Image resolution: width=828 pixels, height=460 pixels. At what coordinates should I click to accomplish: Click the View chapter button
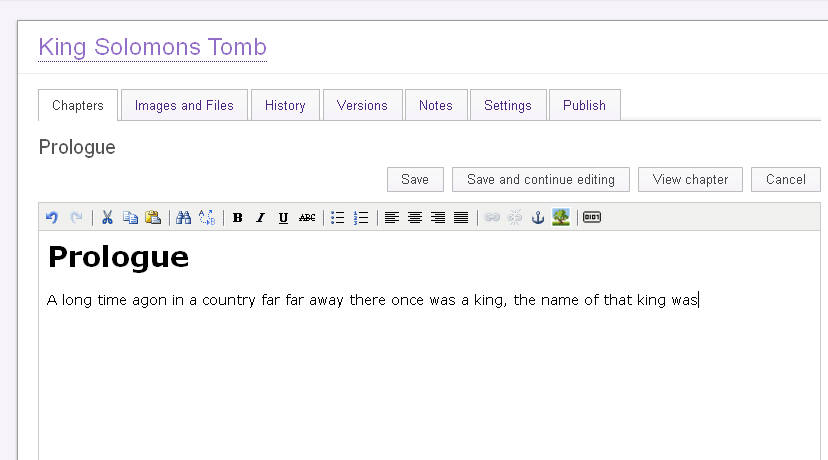(690, 179)
